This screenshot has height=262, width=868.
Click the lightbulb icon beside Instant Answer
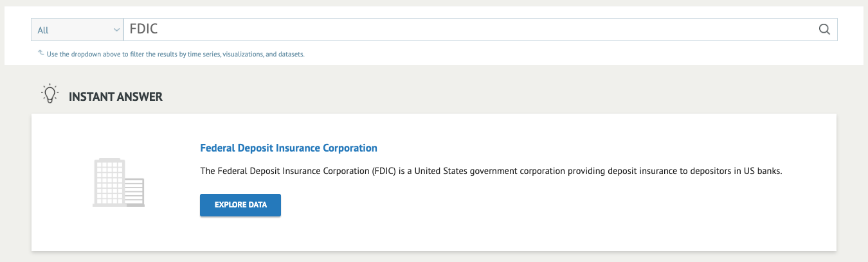click(x=50, y=94)
